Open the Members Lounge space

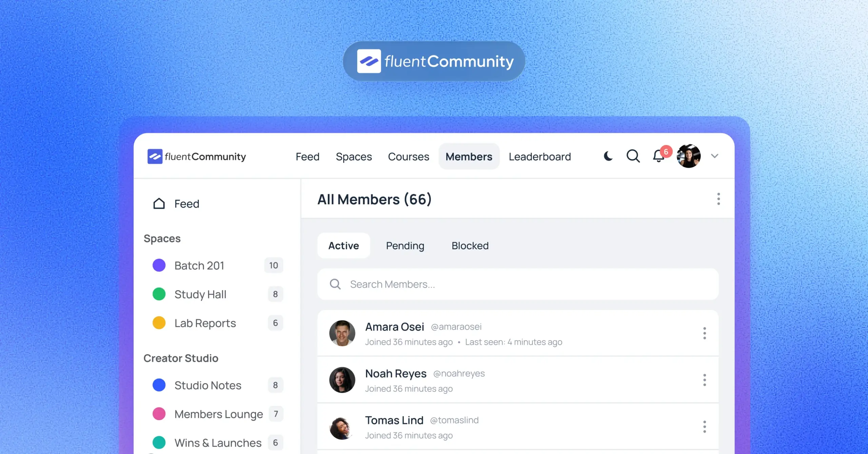(219, 414)
